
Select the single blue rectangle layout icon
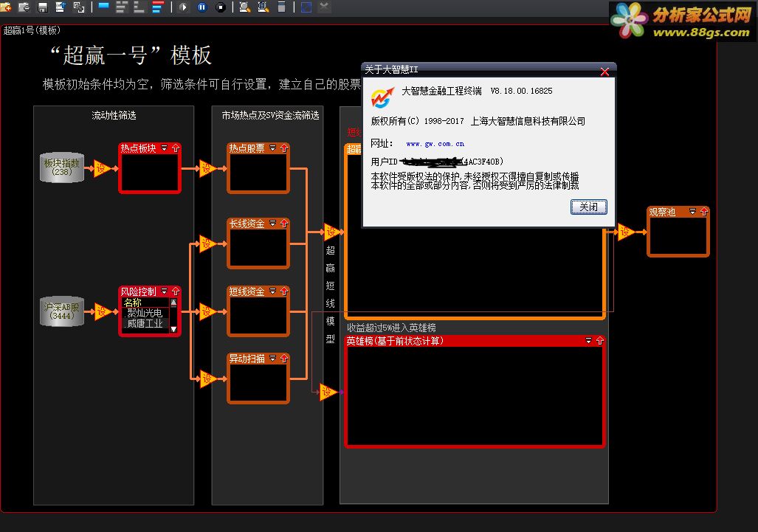coord(103,6)
